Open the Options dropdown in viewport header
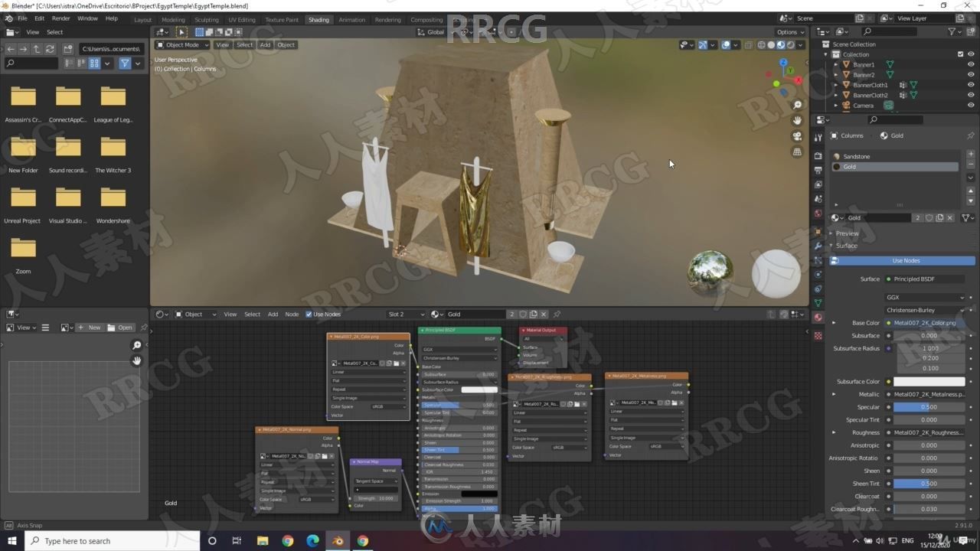The height and width of the screenshot is (551, 980). (x=790, y=32)
